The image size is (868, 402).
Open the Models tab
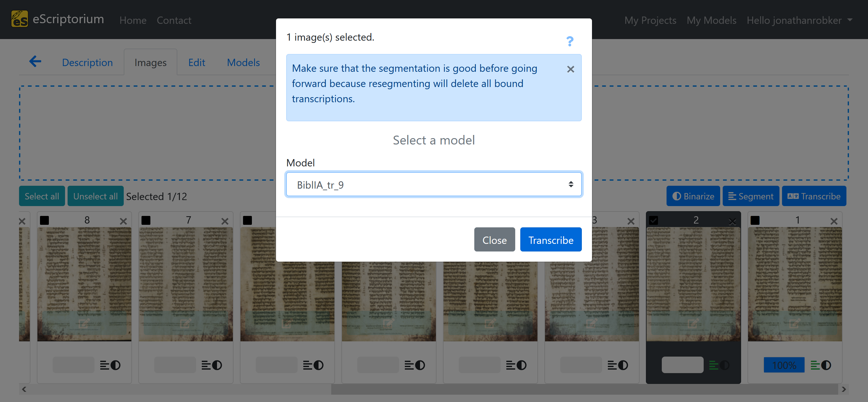[243, 62]
